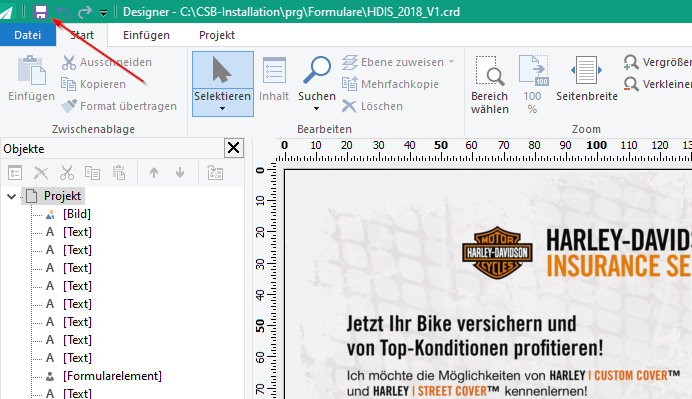Switch to the Einfügen ribbon tab

pyautogui.click(x=146, y=35)
